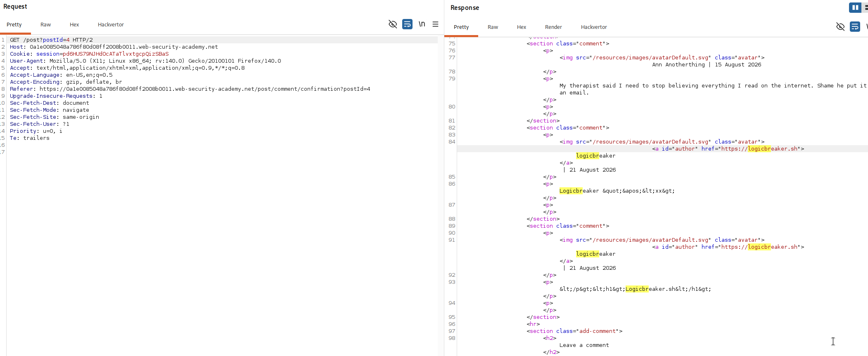The height and width of the screenshot is (356, 868).
Task: Open the Response Render tab
Action: [x=553, y=27]
